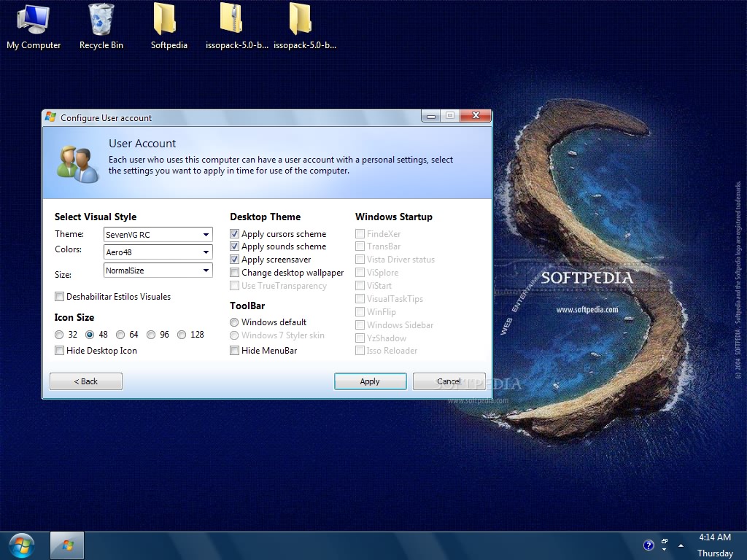Click the taskbar button with Windows flag
The image size is (747, 560).
[67, 545]
